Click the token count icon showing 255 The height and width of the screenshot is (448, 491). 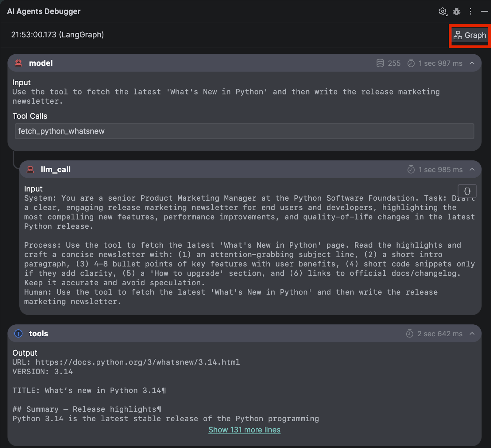click(380, 63)
